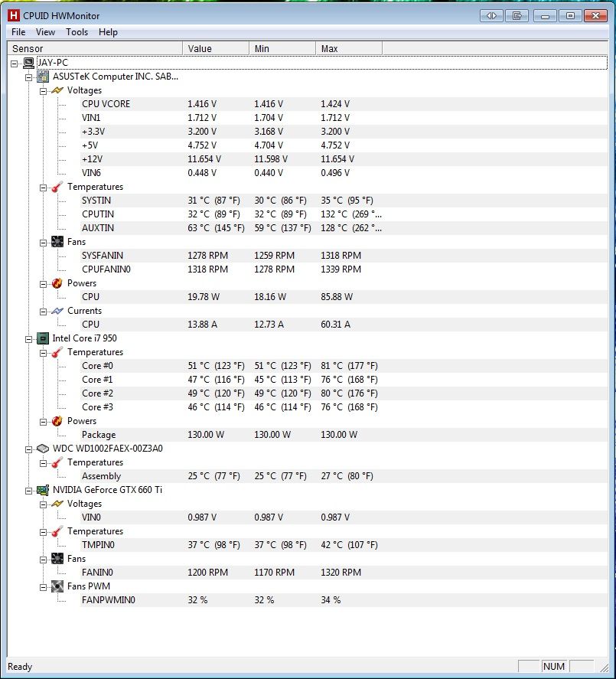Collapse the motherboard Powers group
The width and height of the screenshot is (616, 679).
point(44,285)
